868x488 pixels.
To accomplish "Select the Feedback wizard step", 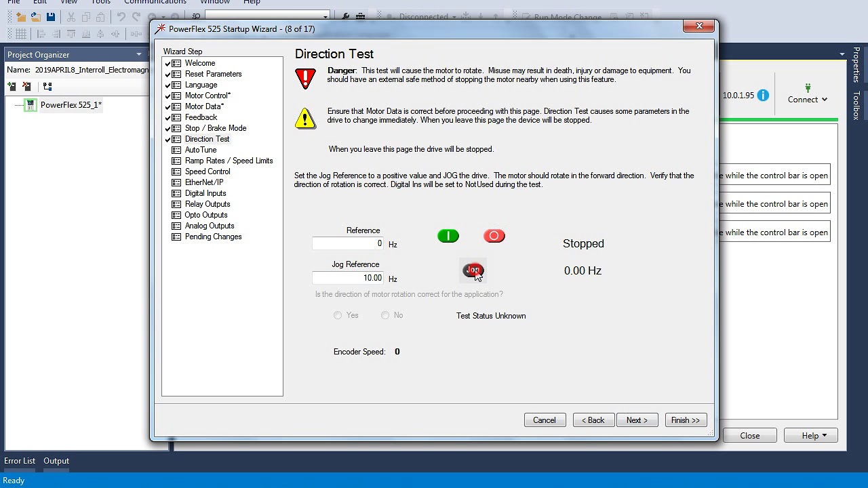I will (201, 117).
